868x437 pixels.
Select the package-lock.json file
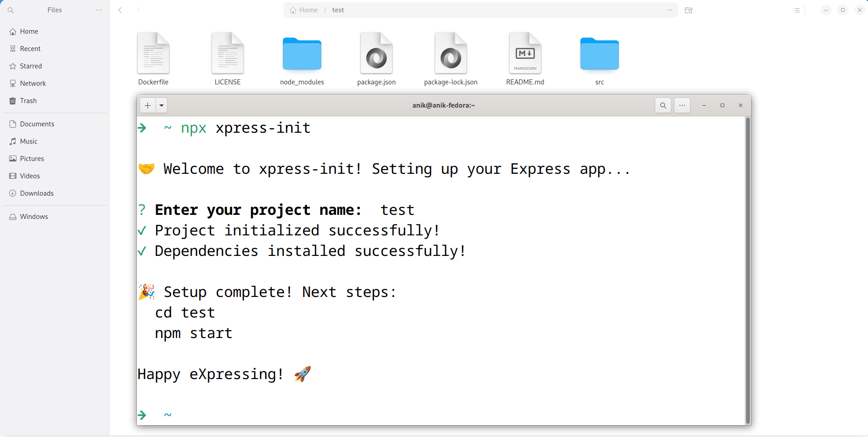tap(450, 53)
